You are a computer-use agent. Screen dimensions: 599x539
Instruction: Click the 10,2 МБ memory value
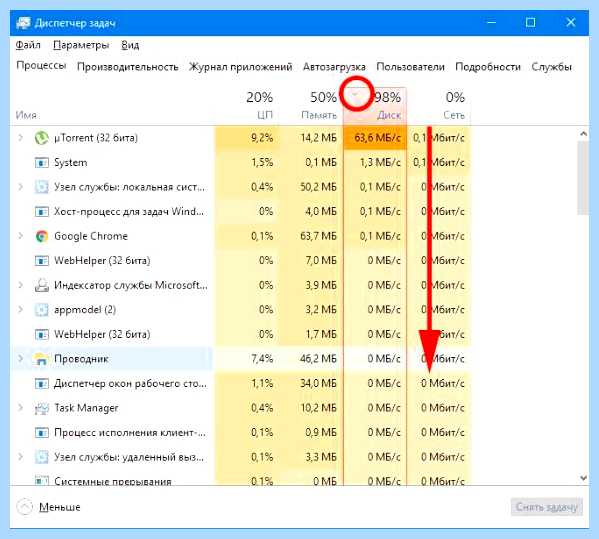pyautogui.click(x=319, y=408)
